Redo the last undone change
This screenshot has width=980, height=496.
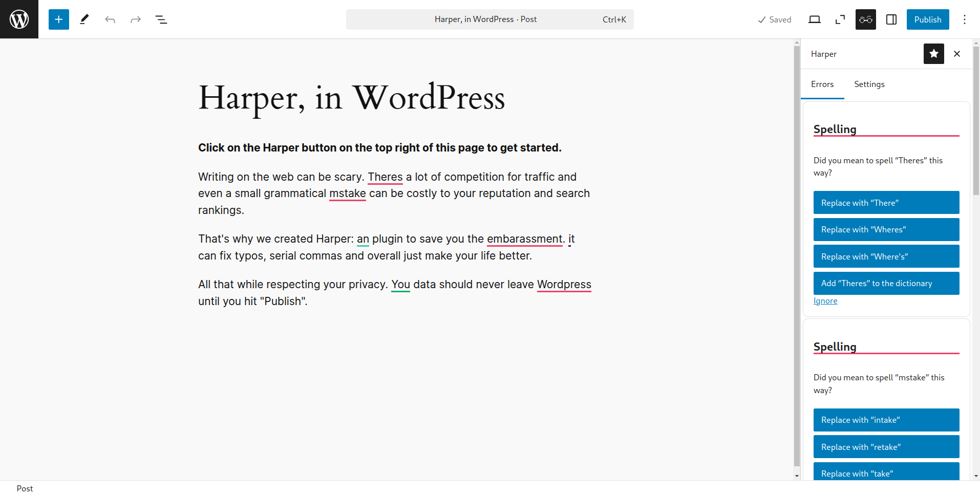136,19
